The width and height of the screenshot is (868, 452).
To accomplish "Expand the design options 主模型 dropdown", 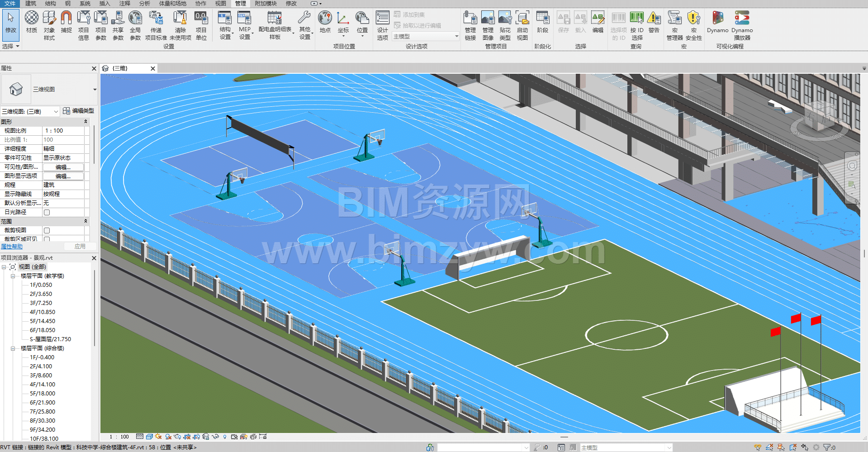I will click(456, 37).
